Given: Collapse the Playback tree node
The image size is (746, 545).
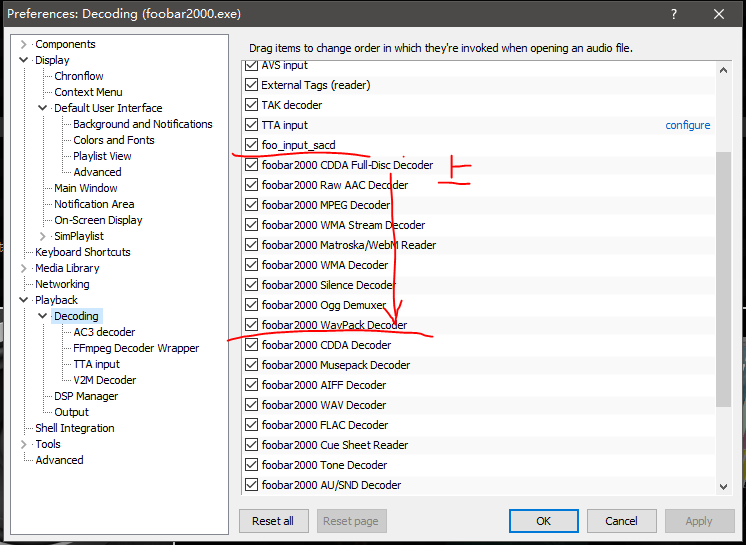Looking at the screenshot, I should pos(24,300).
